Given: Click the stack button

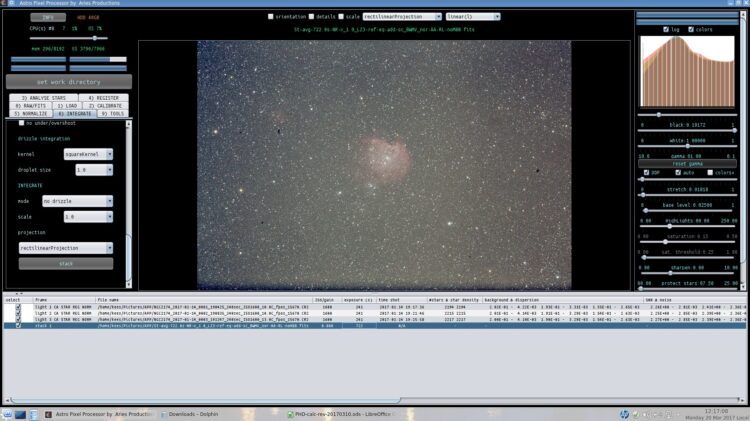Looking at the screenshot, I should pyautogui.click(x=66, y=264).
